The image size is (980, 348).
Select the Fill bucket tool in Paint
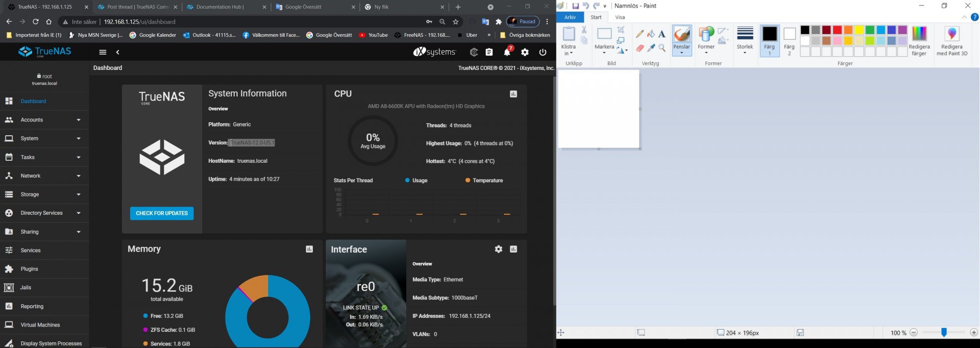point(651,34)
